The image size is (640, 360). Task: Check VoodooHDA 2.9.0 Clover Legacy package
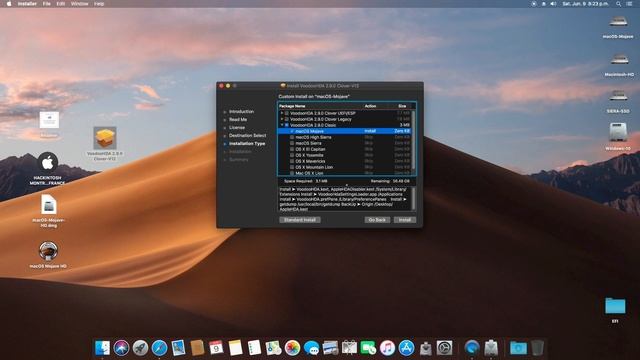click(x=287, y=119)
